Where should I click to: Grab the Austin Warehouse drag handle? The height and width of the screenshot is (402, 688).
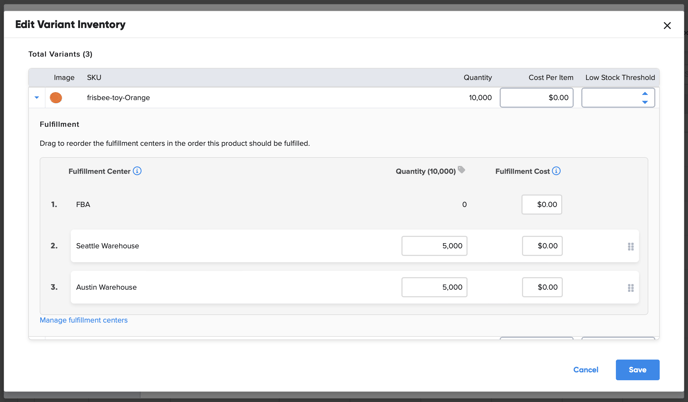[x=631, y=288]
